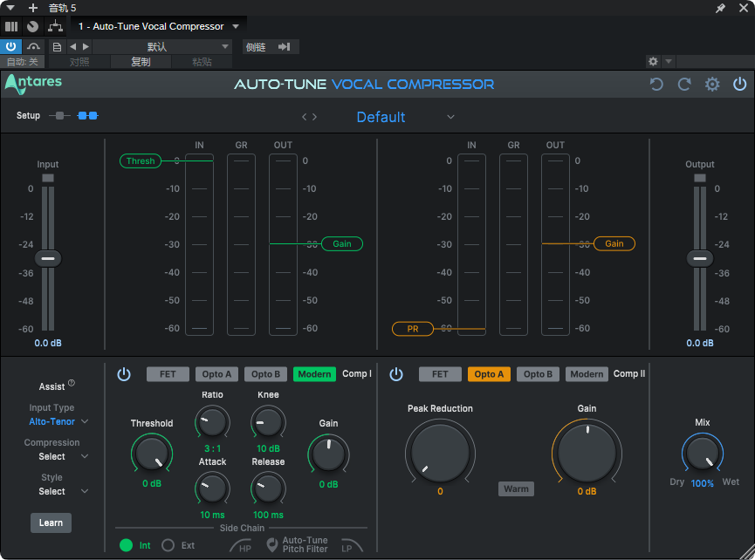Screen dimensions: 755x560
Task: Toggle the Warm button
Action: 516,488
